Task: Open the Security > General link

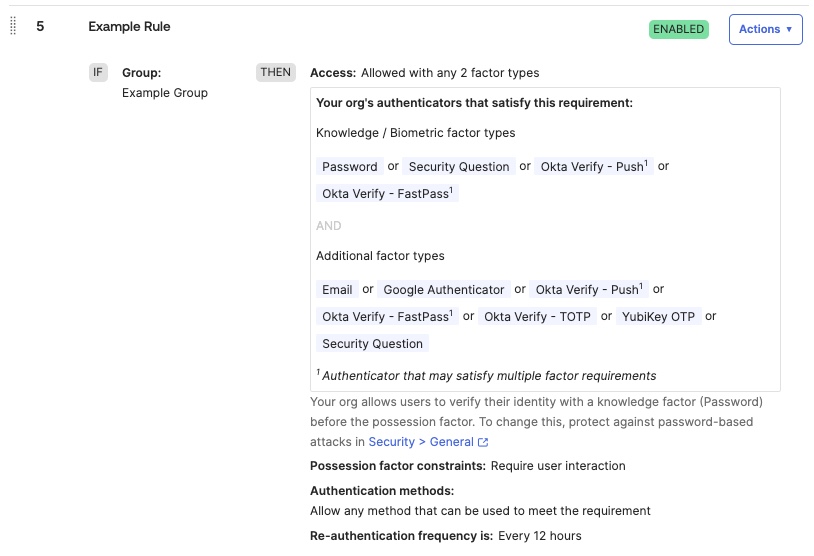Action: 421,442
